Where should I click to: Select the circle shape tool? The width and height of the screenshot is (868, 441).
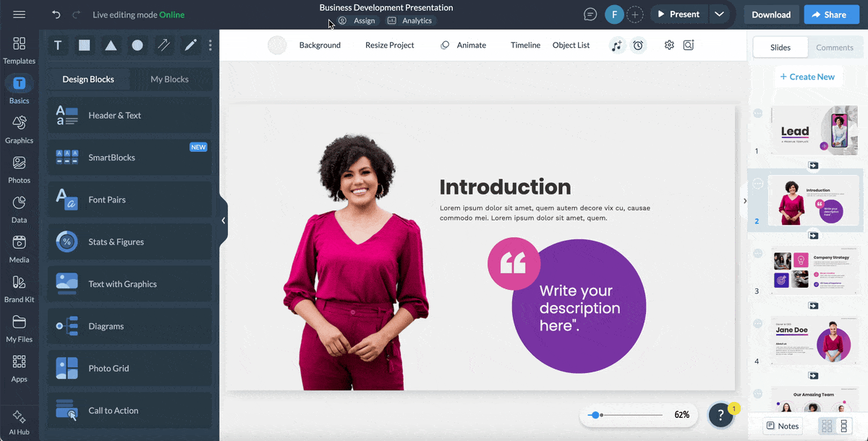137,46
